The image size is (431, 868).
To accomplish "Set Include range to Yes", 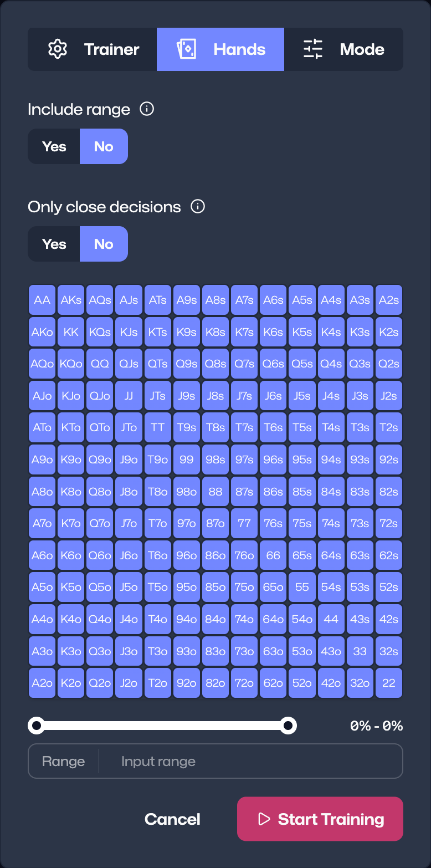I will point(54,146).
